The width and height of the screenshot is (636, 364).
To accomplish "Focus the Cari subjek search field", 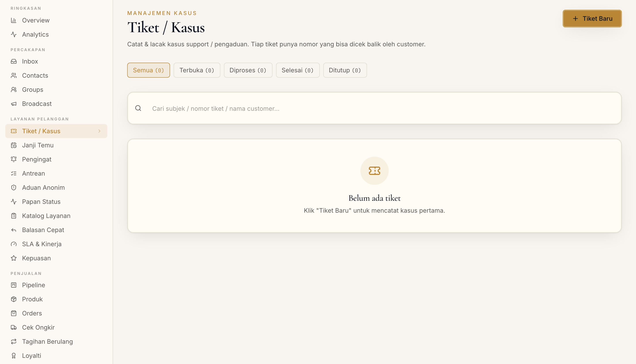I will pos(374,108).
